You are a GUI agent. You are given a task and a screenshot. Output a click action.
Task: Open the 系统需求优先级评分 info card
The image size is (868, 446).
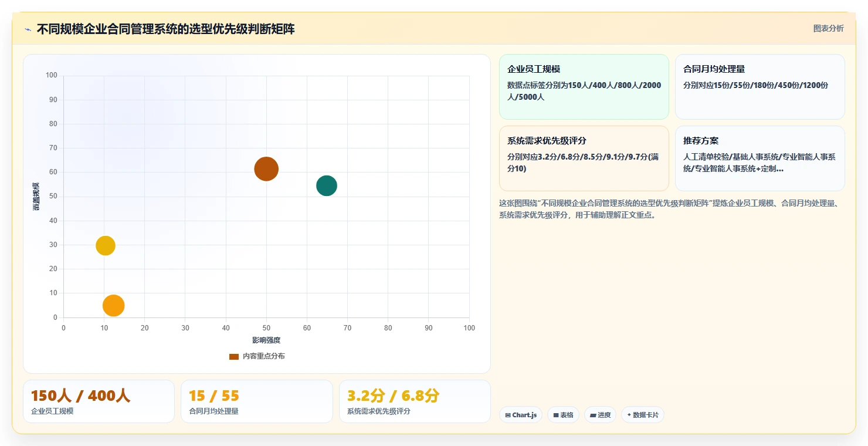[584, 158]
